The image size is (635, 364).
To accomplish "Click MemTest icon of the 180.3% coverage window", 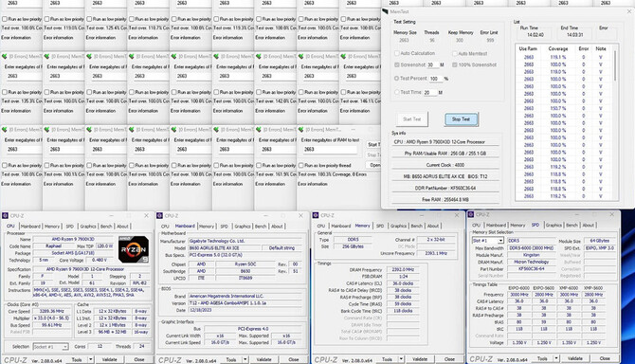I will point(300,130).
